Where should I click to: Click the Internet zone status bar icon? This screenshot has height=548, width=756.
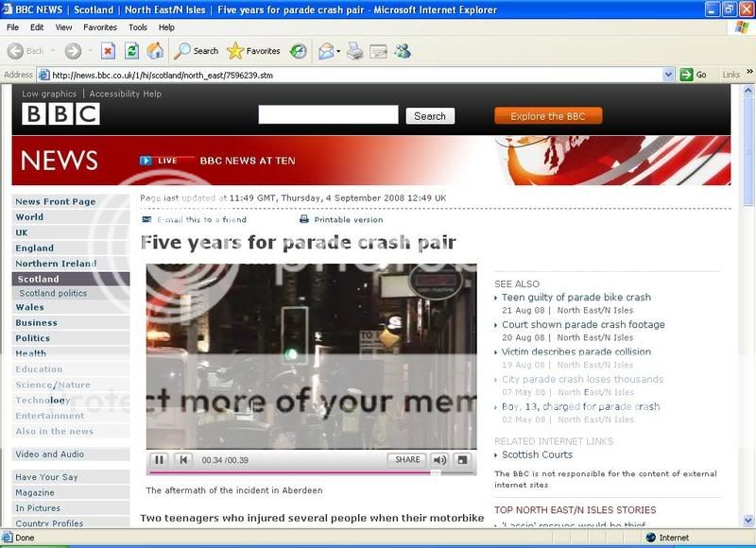tap(651, 538)
